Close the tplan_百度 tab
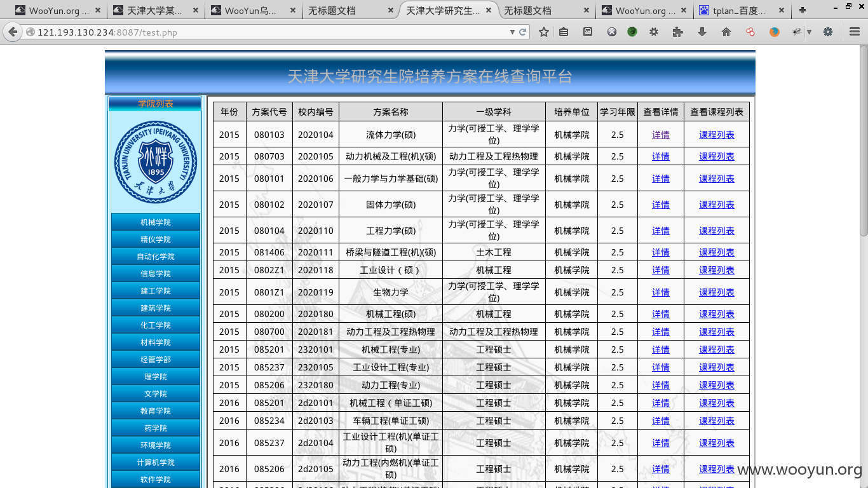The image size is (868, 488). pos(781,10)
